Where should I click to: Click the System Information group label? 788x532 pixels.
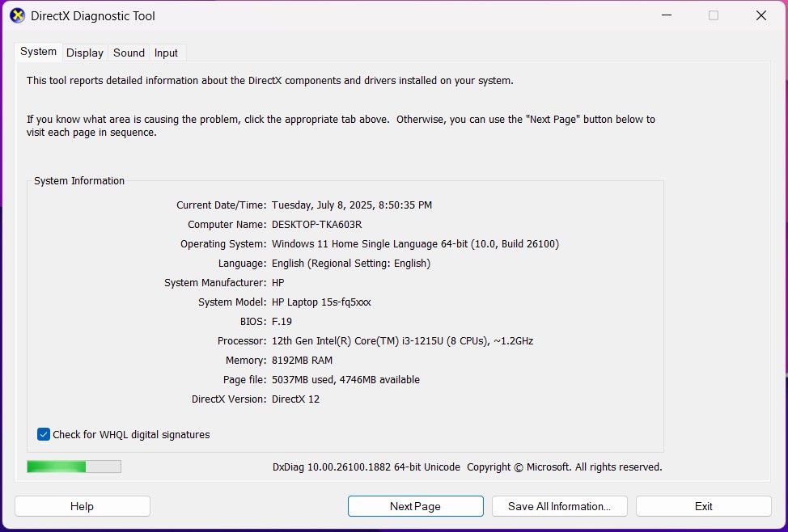[x=78, y=180]
